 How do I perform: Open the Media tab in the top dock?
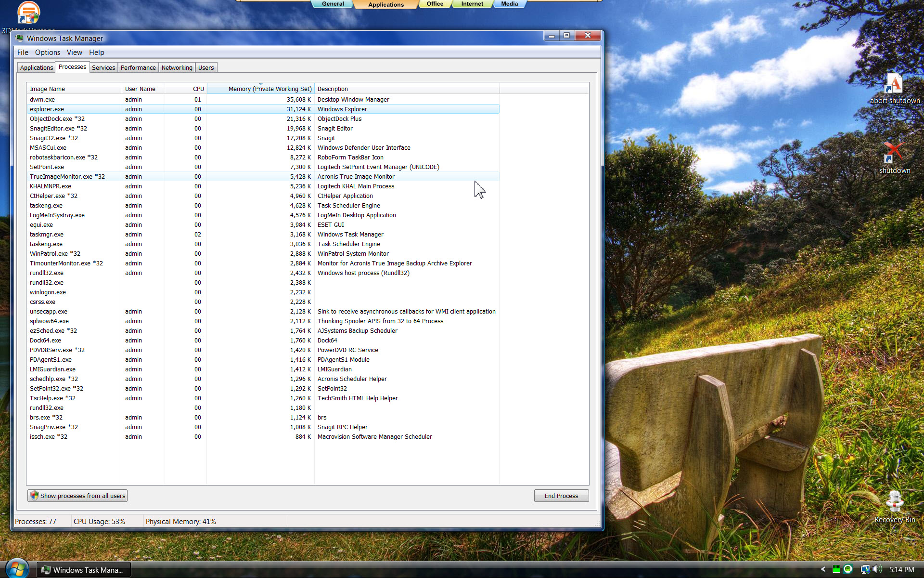tap(509, 4)
